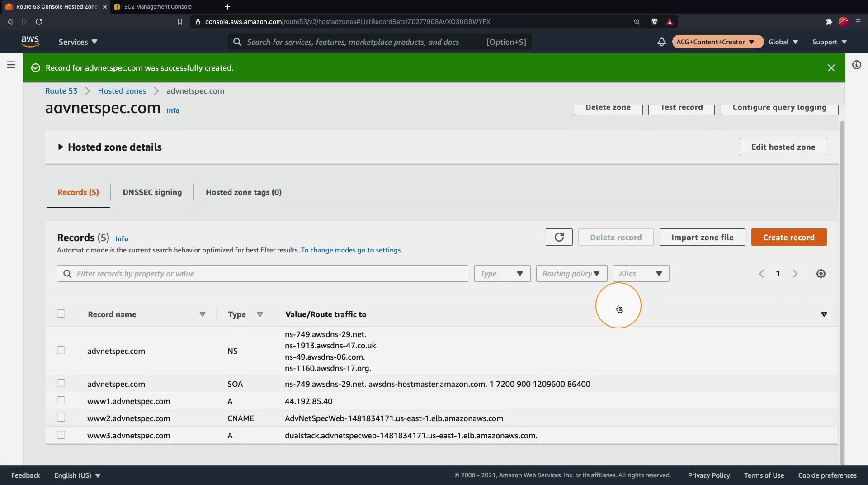This screenshot has width=868, height=485.
Task: Dismiss the green success notification banner
Action: point(831,68)
